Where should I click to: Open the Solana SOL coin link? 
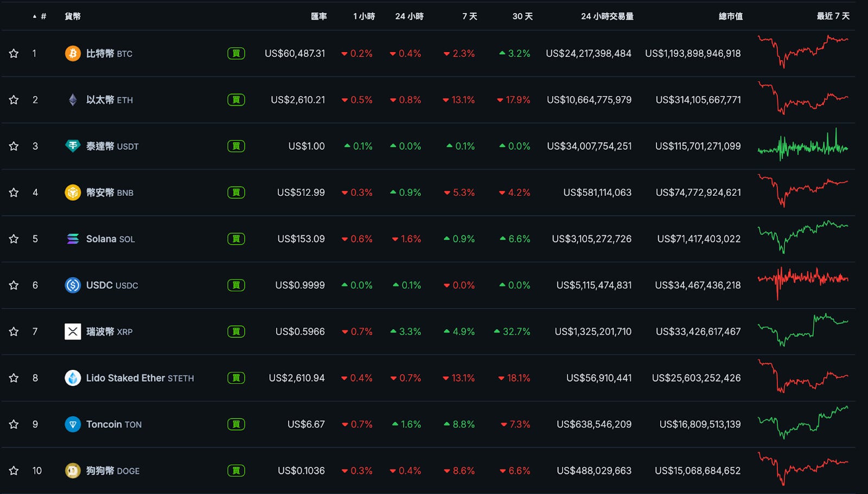(x=111, y=239)
